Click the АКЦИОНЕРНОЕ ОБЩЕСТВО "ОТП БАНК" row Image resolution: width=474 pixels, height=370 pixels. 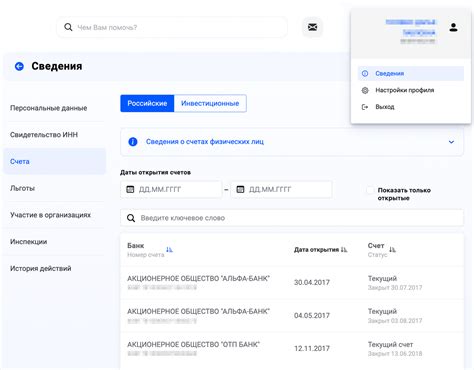292,348
